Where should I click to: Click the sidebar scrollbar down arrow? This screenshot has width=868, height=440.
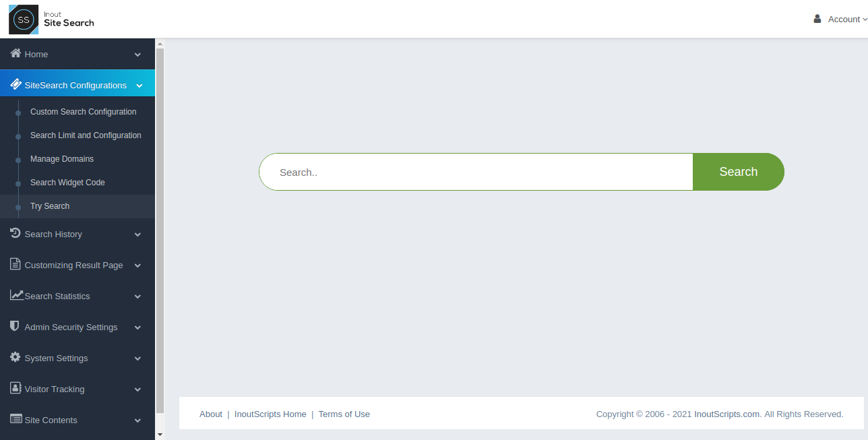click(x=160, y=435)
